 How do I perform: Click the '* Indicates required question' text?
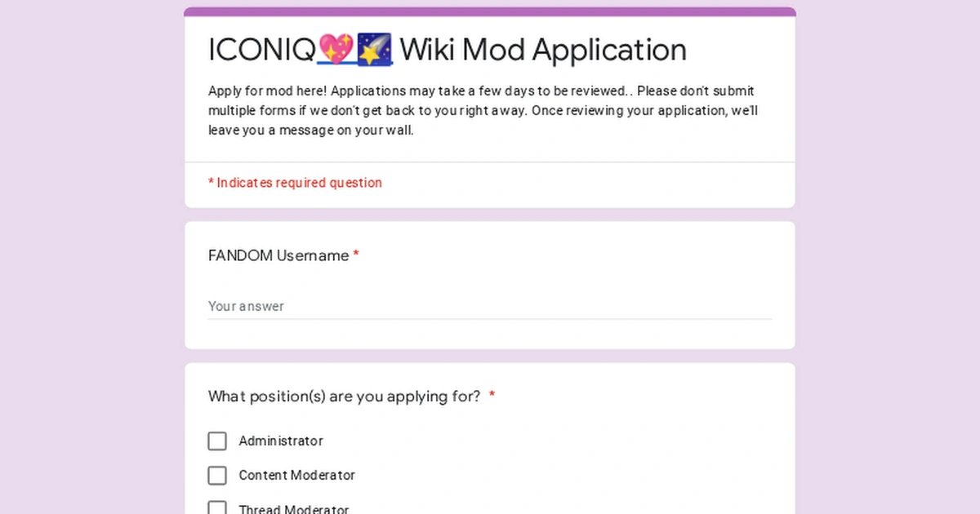coord(296,183)
